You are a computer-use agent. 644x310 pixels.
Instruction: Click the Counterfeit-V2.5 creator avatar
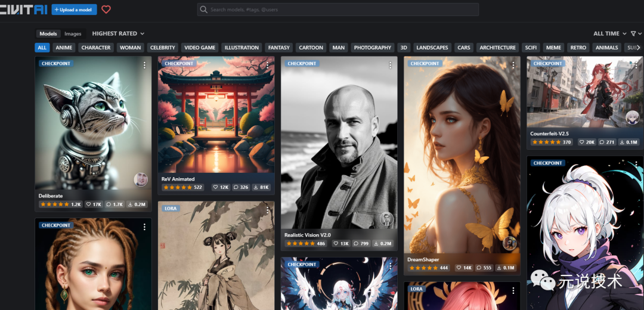click(x=633, y=118)
